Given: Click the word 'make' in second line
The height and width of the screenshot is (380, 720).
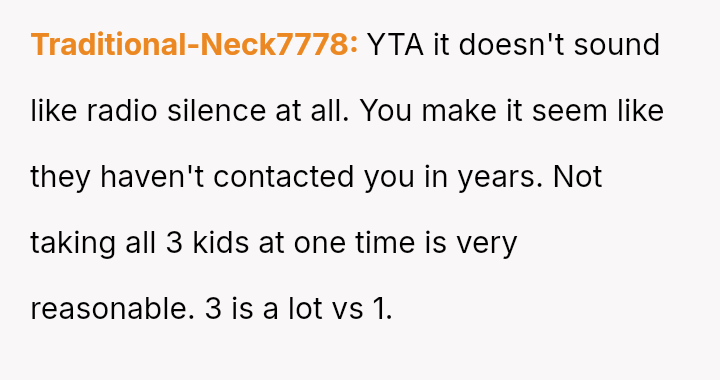Looking at the screenshot, I should (x=459, y=111).
